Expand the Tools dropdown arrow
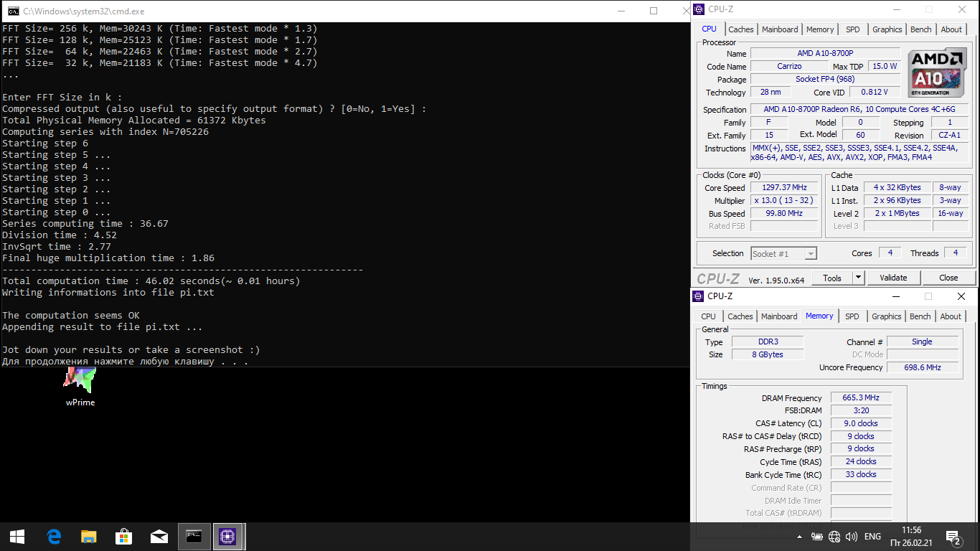 857,278
